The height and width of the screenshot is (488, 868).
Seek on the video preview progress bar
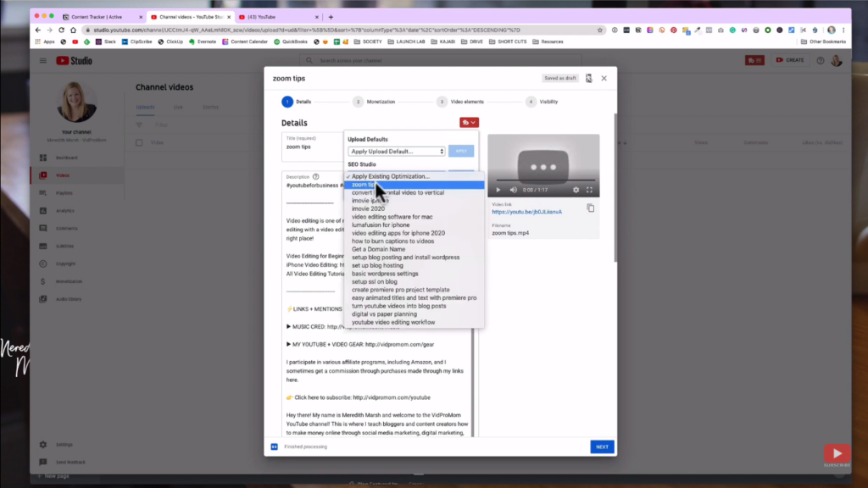coord(543,180)
